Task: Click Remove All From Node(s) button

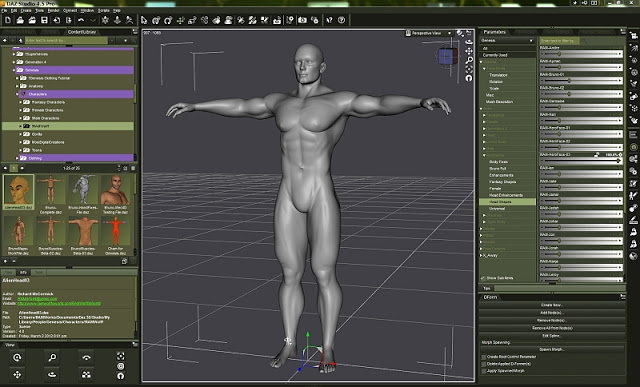Action: click(x=552, y=328)
